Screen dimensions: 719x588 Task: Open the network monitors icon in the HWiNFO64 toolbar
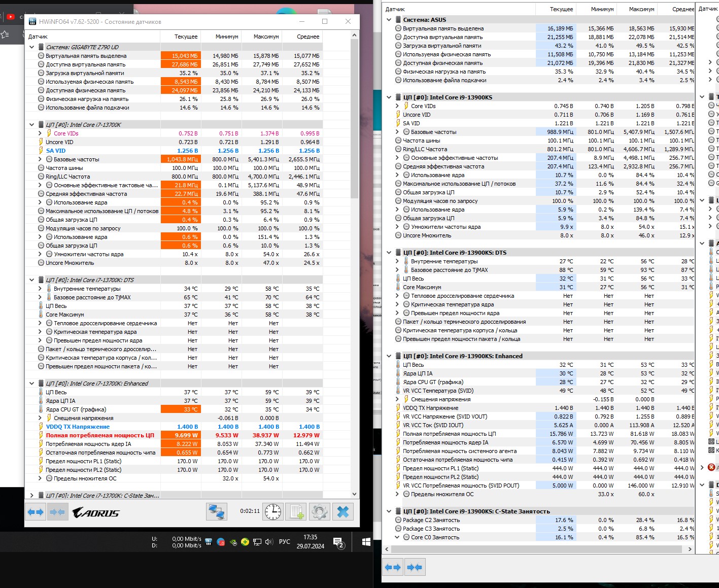pyautogui.click(x=217, y=512)
